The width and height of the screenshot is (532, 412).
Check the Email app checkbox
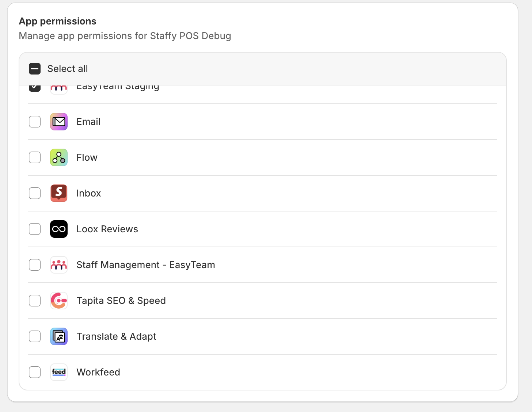click(x=35, y=122)
